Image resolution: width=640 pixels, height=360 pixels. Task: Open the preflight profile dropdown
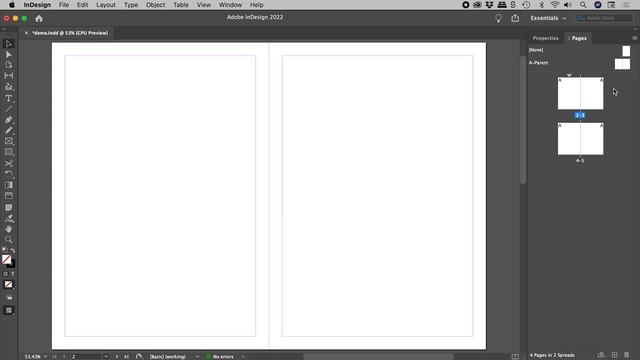click(x=198, y=356)
